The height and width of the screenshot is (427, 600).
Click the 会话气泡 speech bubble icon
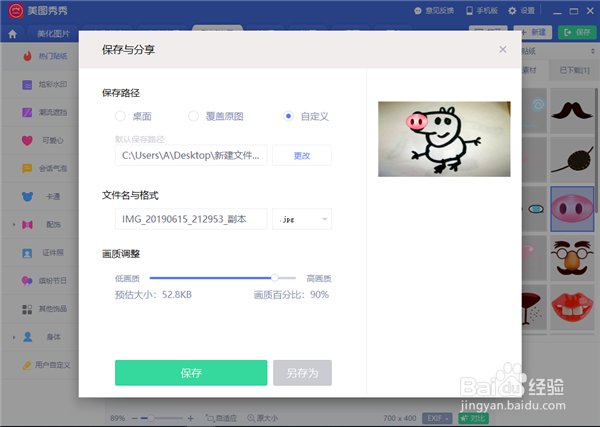pyautogui.click(x=27, y=168)
